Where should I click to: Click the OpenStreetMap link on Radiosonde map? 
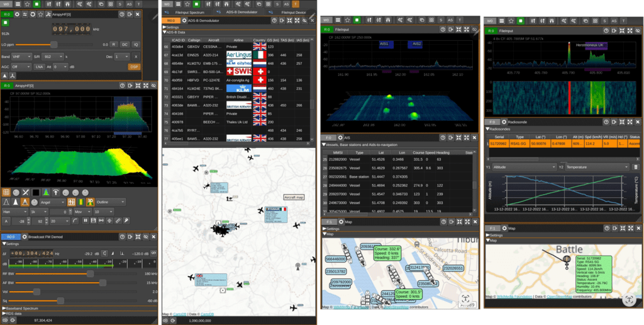(560, 296)
